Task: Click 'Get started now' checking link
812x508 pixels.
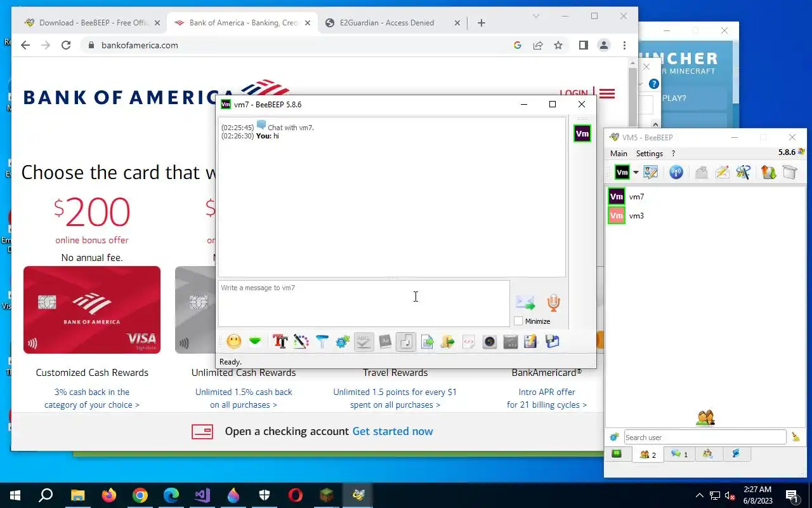Action: [x=393, y=431]
